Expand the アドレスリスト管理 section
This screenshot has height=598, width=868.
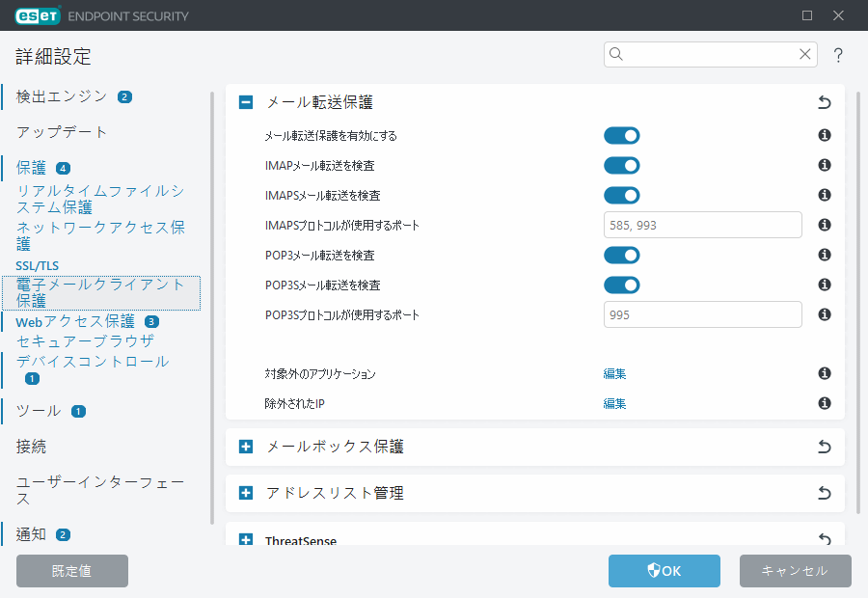(x=246, y=493)
